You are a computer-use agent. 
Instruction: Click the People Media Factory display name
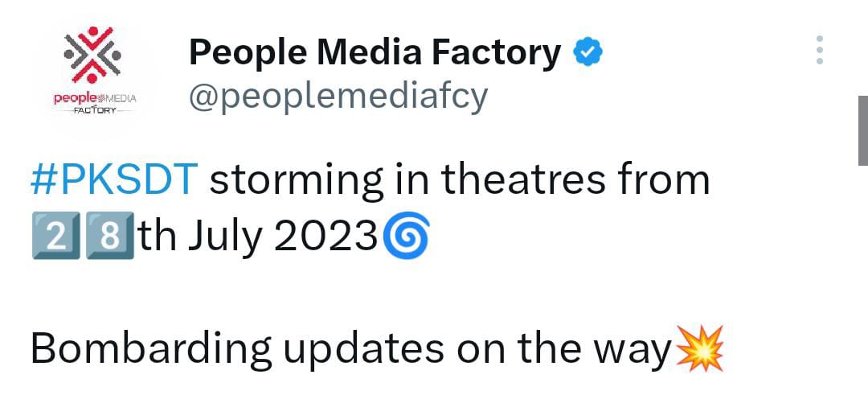click(375, 53)
